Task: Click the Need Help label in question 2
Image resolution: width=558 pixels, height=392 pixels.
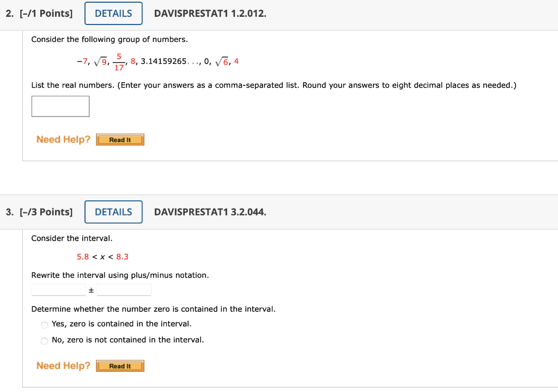Action: tap(63, 139)
